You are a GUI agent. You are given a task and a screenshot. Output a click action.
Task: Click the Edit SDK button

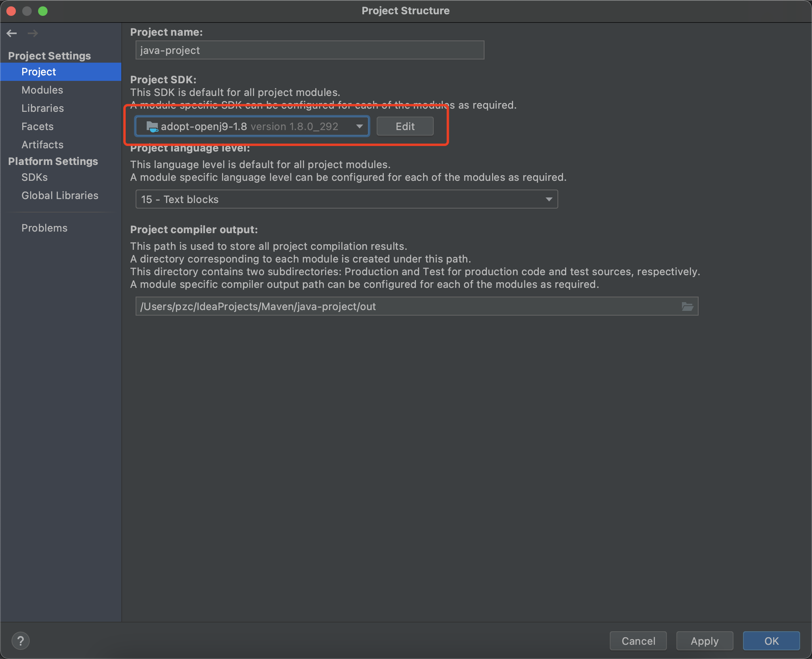[405, 126]
